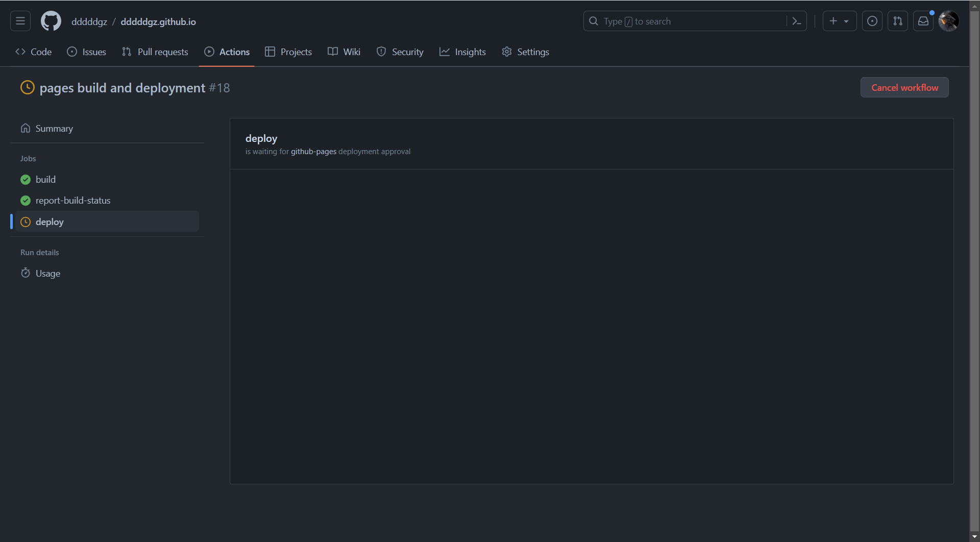Viewport: 980px width, 542px height.
Task: Open the hamburger navigation menu
Action: point(20,21)
